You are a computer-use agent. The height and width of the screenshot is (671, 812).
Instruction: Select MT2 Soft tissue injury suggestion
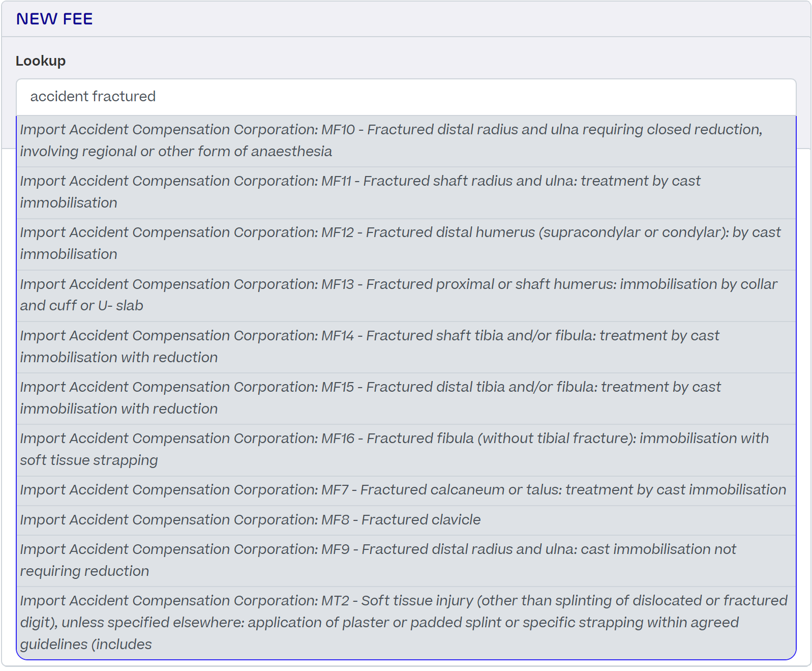coord(406,623)
